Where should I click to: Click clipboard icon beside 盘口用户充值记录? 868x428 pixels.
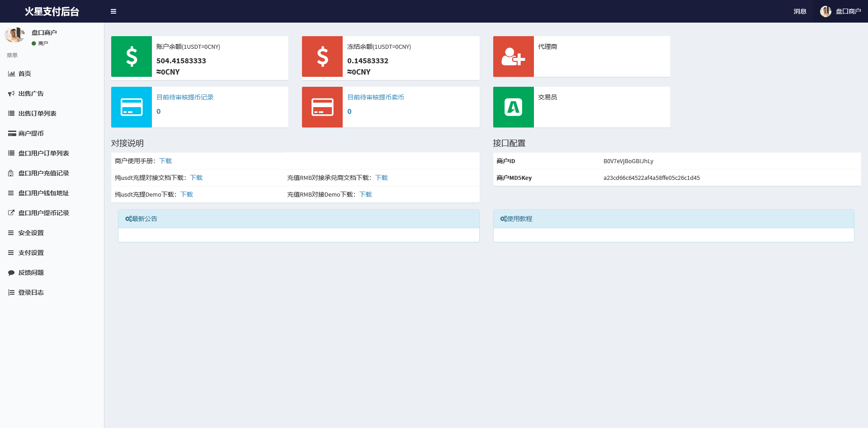click(11, 173)
